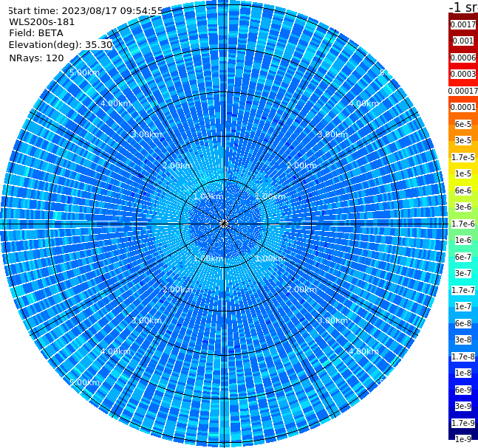Select the WLS200s-181 instrument label

pyautogui.click(x=42, y=22)
